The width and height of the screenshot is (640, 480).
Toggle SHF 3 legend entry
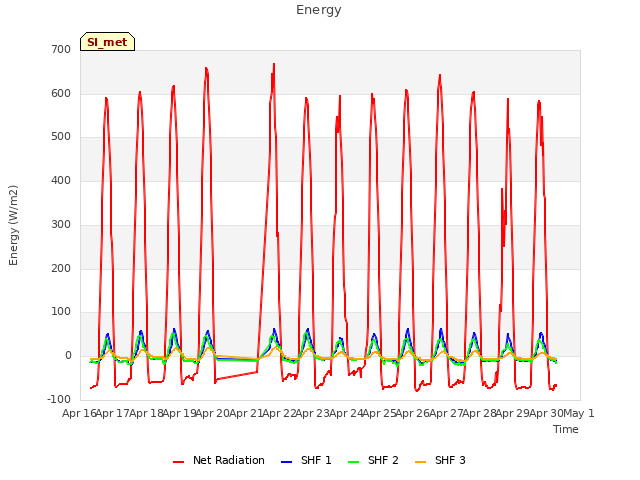[x=440, y=460]
